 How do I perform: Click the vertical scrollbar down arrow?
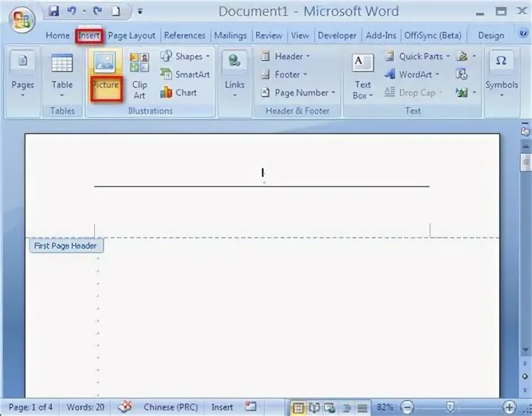[525, 349]
